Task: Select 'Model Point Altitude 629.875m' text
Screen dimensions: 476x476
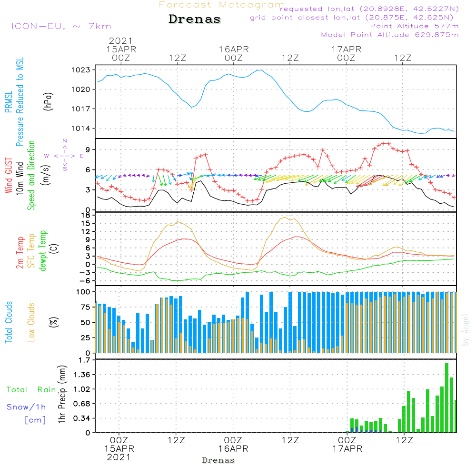Action: [x=390, y=35]
